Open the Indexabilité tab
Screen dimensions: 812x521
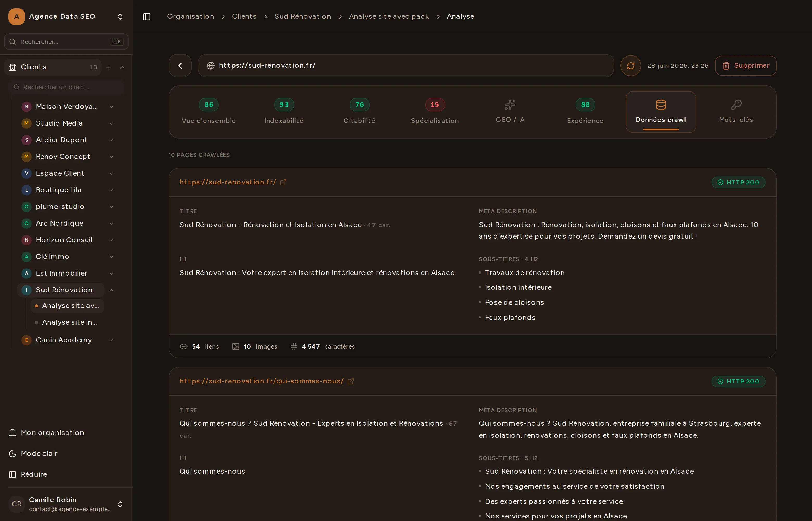[284, 112]
